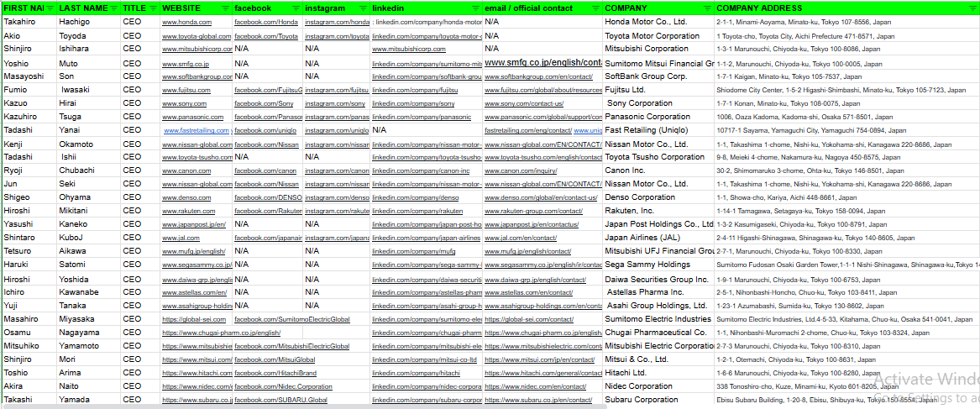Select the Honda Motor Co., Ltd. company cell
This screenshot has height=409, width=980.
click(x=658, y=22)
